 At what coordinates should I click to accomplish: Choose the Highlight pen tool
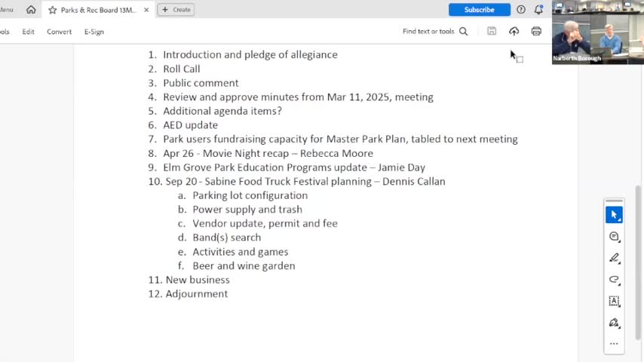point(614,258)
